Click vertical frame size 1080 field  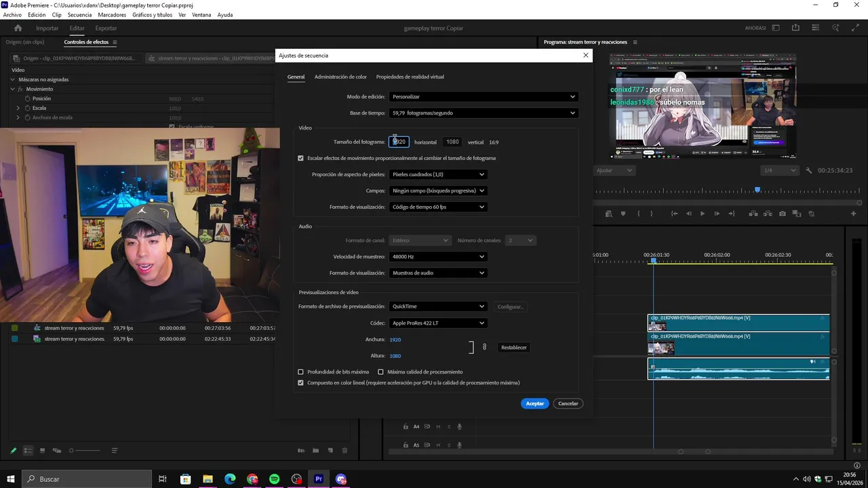(x=452, y=142)
